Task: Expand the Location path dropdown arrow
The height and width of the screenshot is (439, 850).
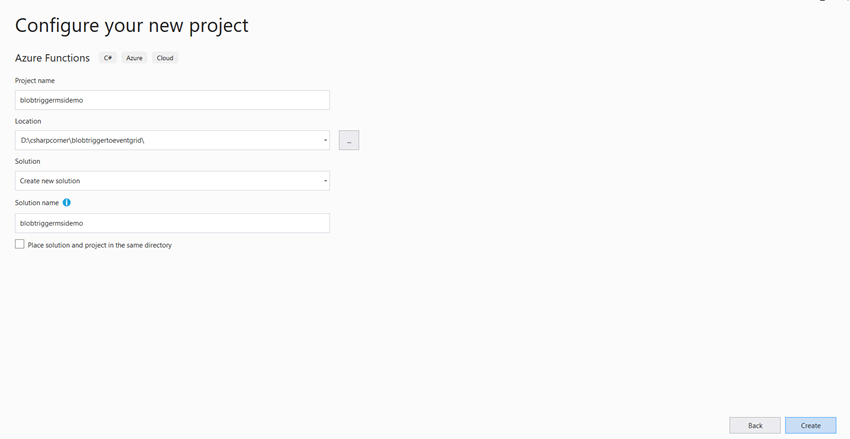Action: click(325, 140)
